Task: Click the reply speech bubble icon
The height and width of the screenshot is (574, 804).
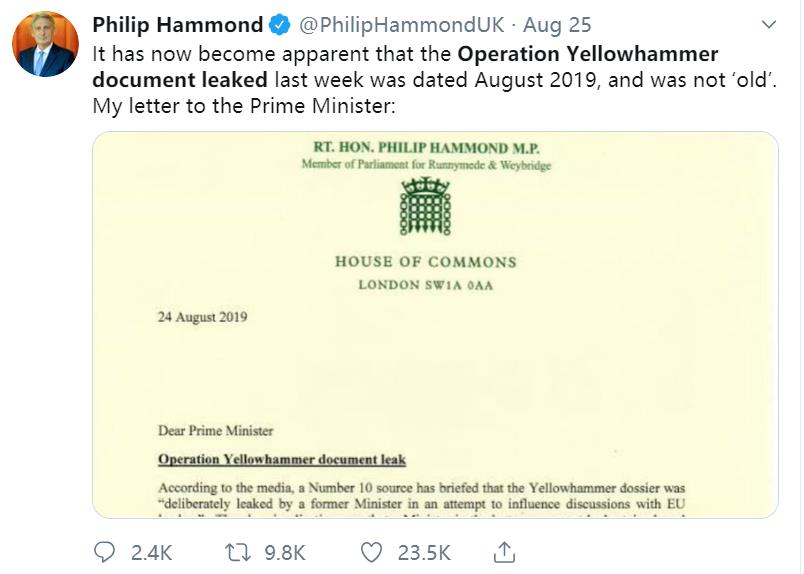Action: pos(105,552)
